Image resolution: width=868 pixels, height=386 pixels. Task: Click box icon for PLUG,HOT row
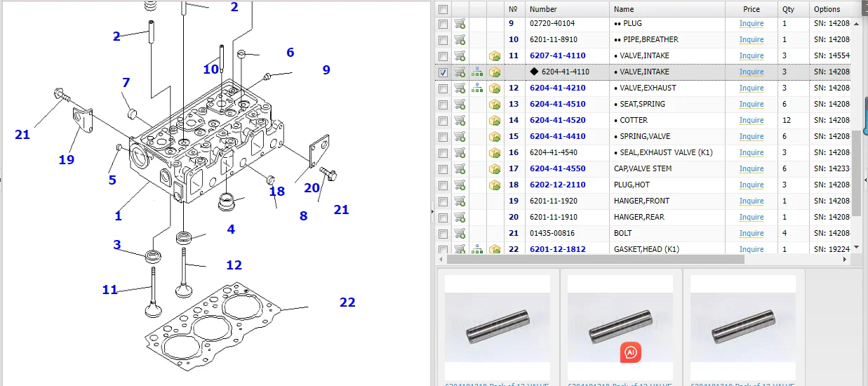click(x=495, y=185)
